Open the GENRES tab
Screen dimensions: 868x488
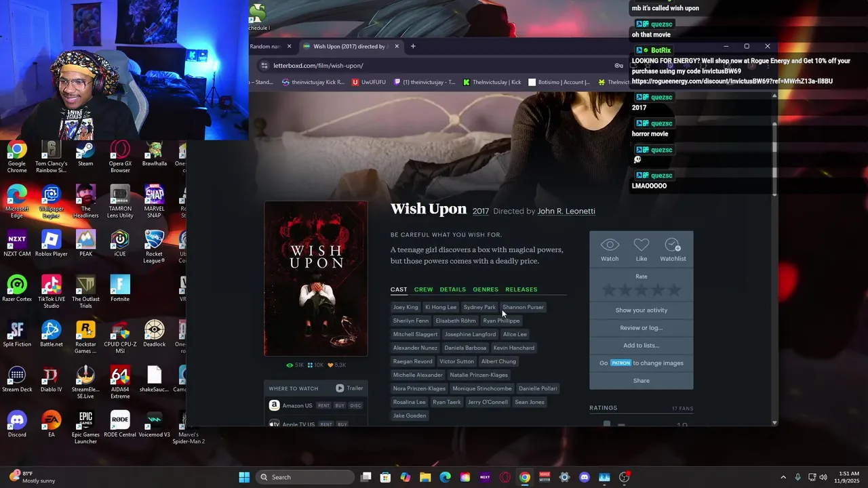pos(486,289)
